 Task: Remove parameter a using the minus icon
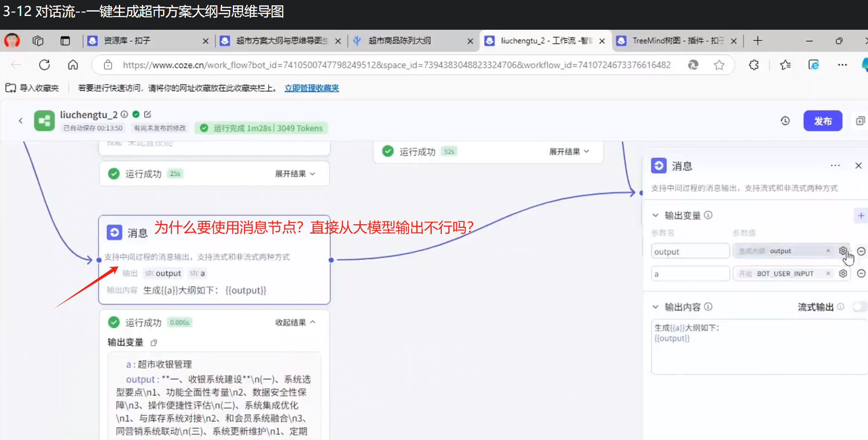(861, 274)
